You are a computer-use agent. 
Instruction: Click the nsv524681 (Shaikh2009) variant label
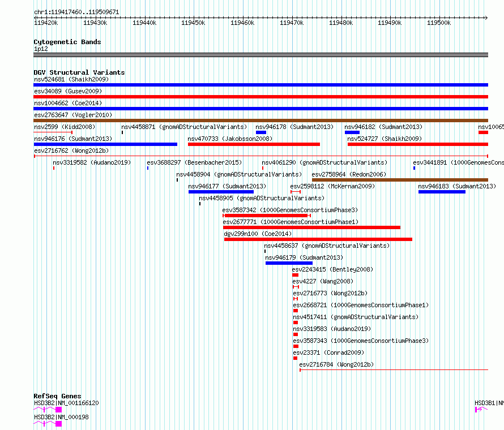(71, 79)
